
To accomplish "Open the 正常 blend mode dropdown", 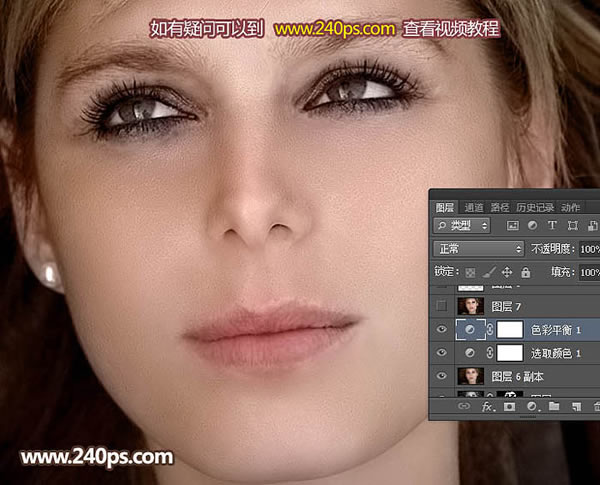I will (479, 249).
